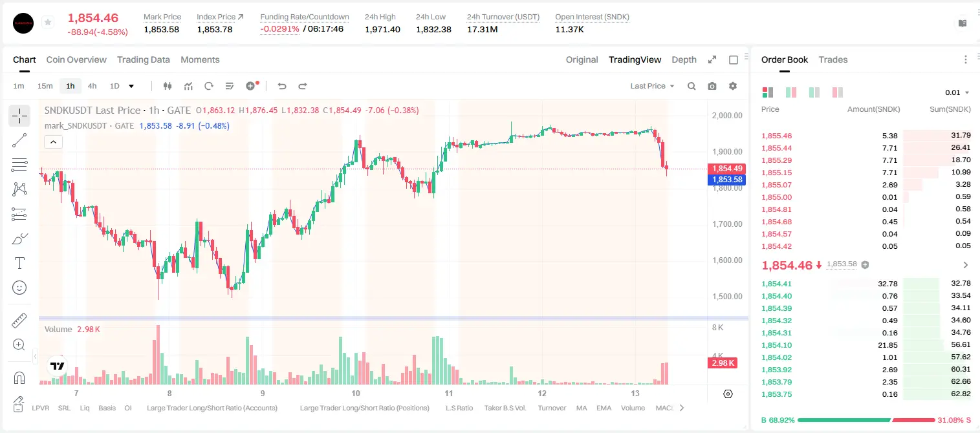Image resolution: width=980 pixels, height=433 pixels.
Task: Select the 15m timeframe
Action: 45,86
